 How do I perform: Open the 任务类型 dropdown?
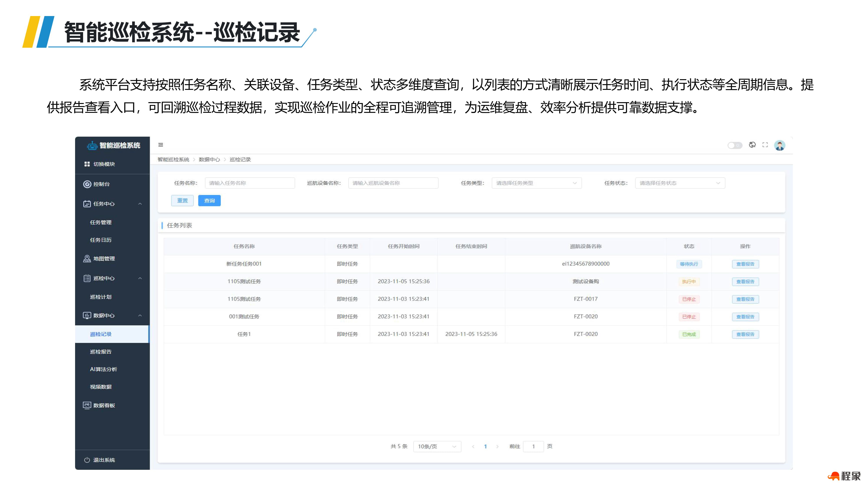[x=536, y=183]
